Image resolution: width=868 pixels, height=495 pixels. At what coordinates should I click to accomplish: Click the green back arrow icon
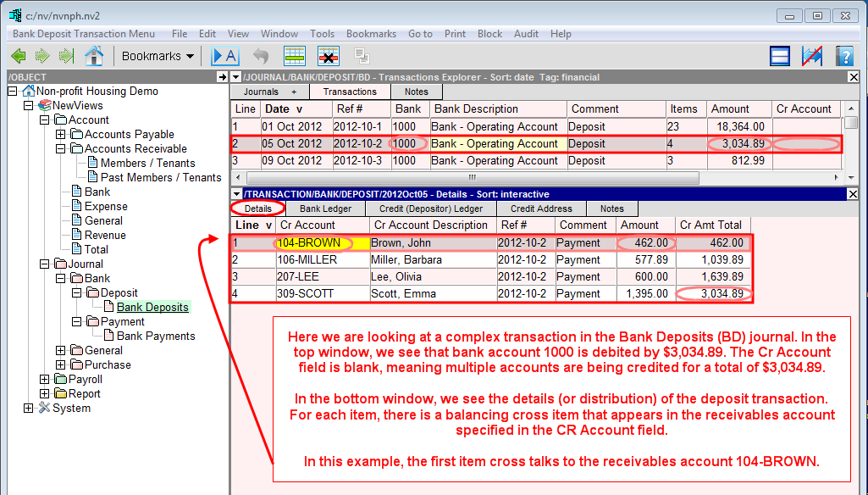[19, 56]
